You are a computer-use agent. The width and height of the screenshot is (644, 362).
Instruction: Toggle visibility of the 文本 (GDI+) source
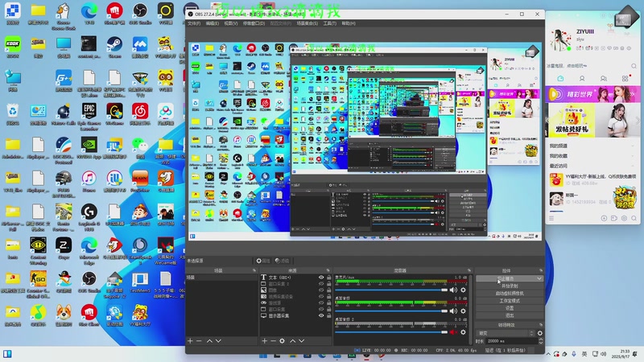point(321,278)
